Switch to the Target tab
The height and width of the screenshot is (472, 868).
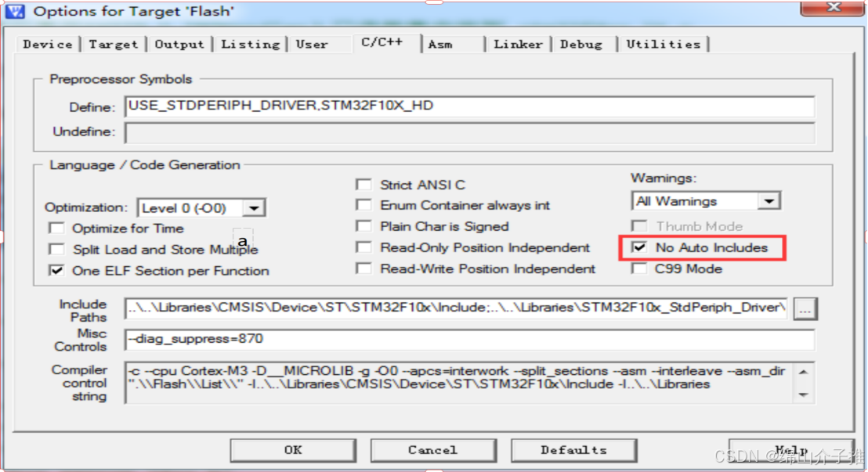tap(114, 45)
